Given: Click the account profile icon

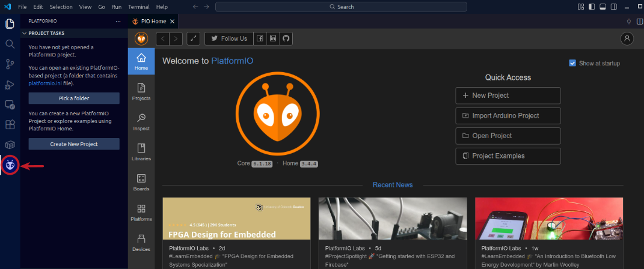Looking at the screenshot, I should [627, 38].
